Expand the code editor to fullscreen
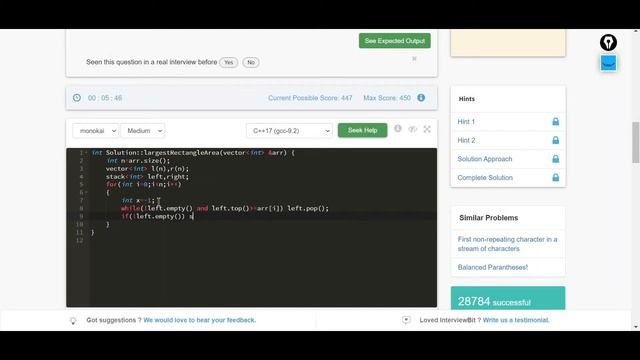Screen dimensions: 640x360 click(427, 129)
